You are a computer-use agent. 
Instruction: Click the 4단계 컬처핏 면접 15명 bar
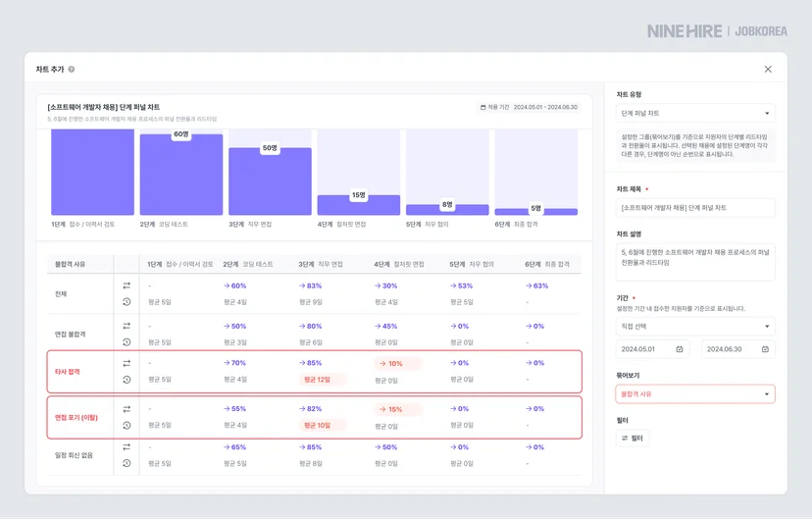pyautogui.click(x=358, y=205)
